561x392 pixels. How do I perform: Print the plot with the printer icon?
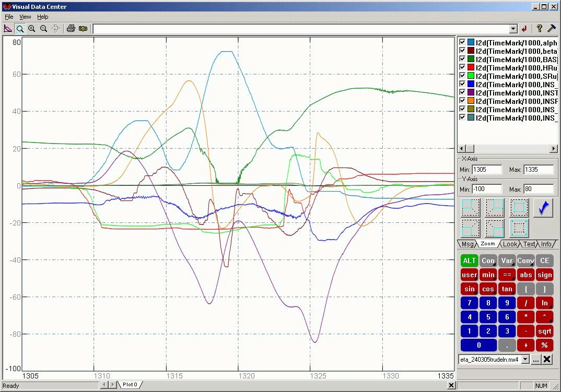[71, 29]
